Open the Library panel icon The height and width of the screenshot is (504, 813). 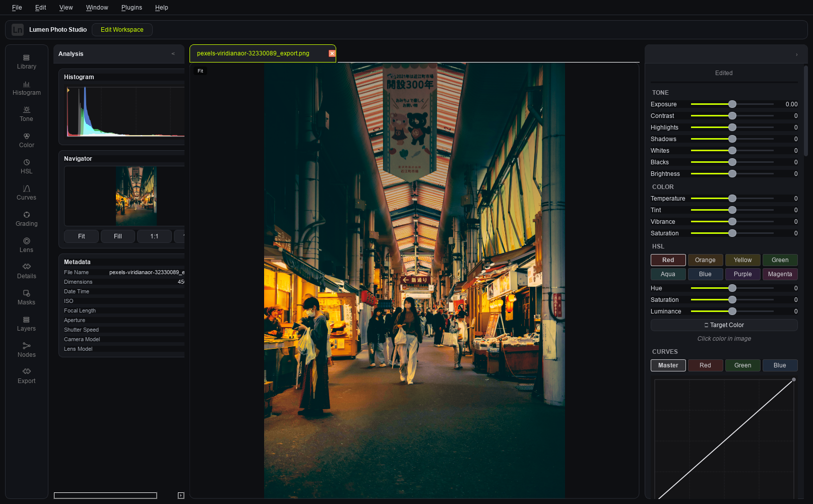tap(27, 61)
